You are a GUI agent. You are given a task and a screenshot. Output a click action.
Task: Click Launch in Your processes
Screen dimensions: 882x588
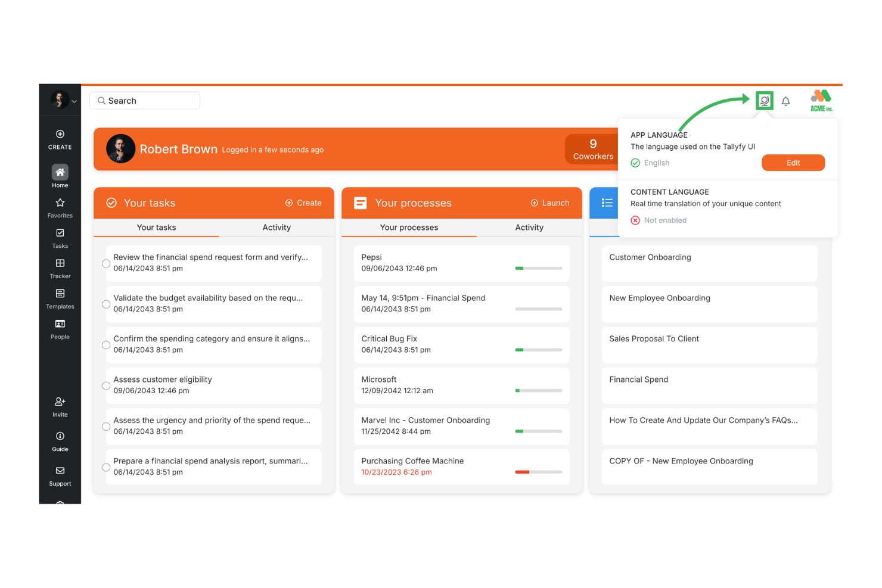point(550,203)
